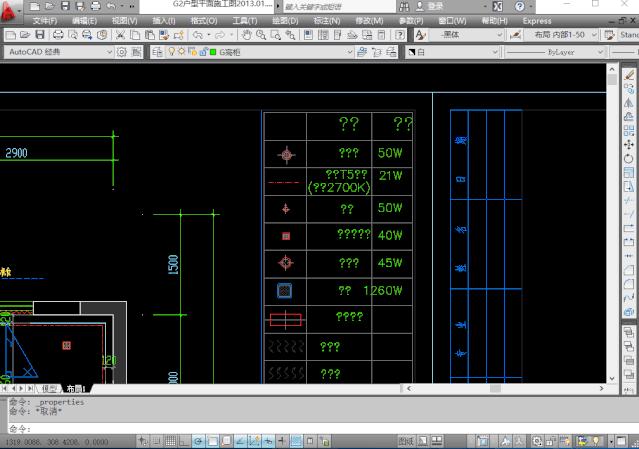639x449 pixels.
Task: Click the Undo arrow icon
Action: 198,35
